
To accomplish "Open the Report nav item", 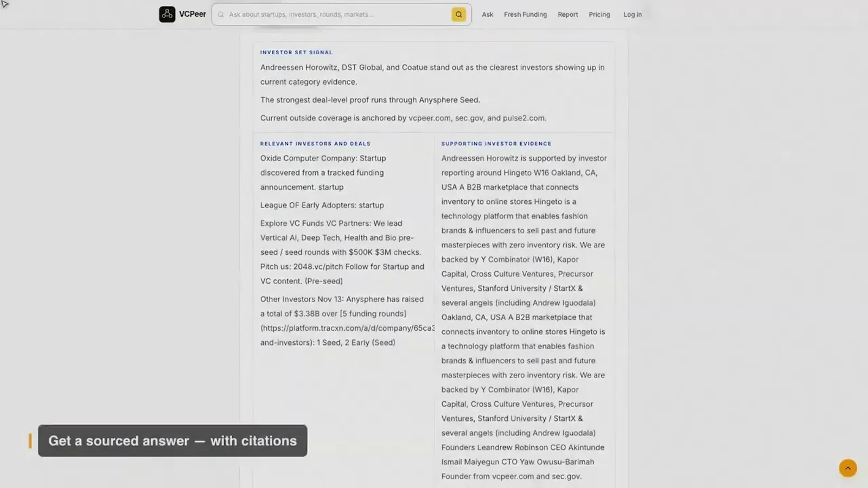I will point(567,15).
